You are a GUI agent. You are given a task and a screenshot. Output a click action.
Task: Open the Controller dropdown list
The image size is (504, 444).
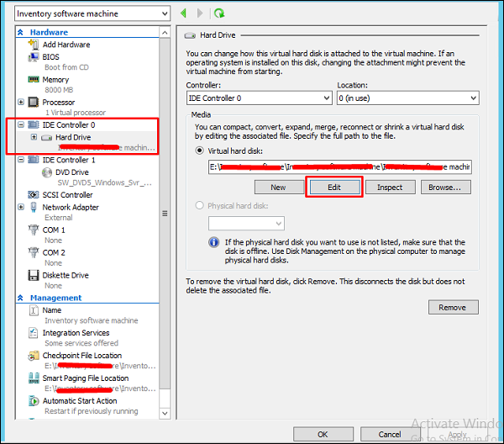[259, 98]
